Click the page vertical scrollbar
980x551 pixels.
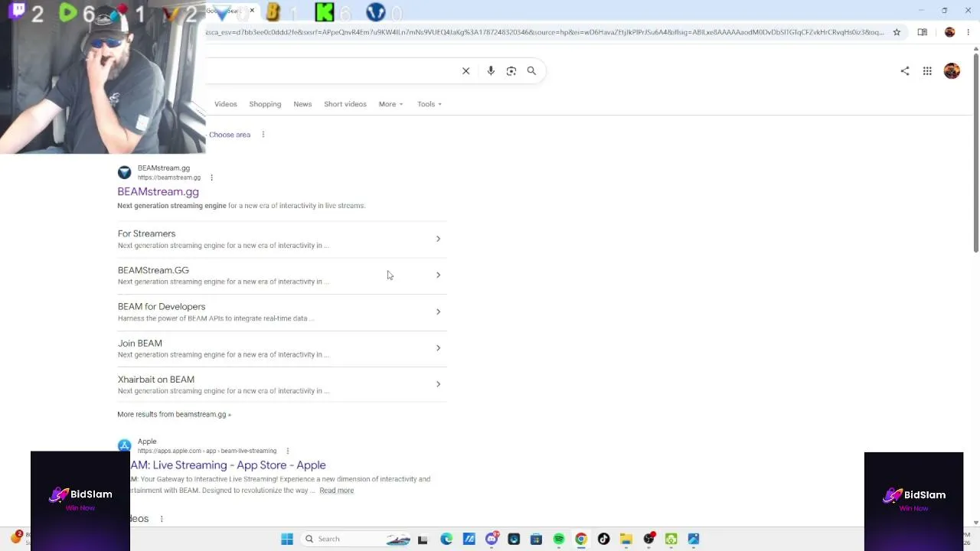[x=976, y=153]
